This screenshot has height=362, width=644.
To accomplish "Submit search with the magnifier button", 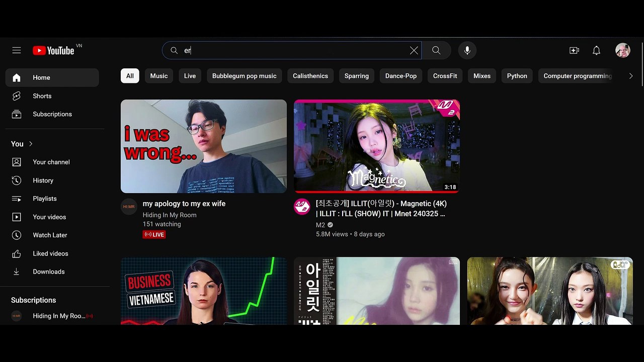I will click(436, 50).
